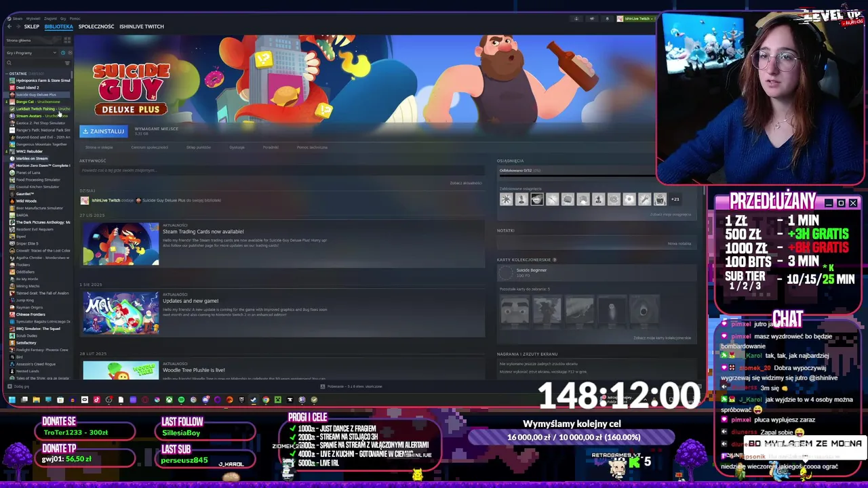Open Pomoc techniczna link
This screenshot has width=868, height=488.
coord(312,147)
